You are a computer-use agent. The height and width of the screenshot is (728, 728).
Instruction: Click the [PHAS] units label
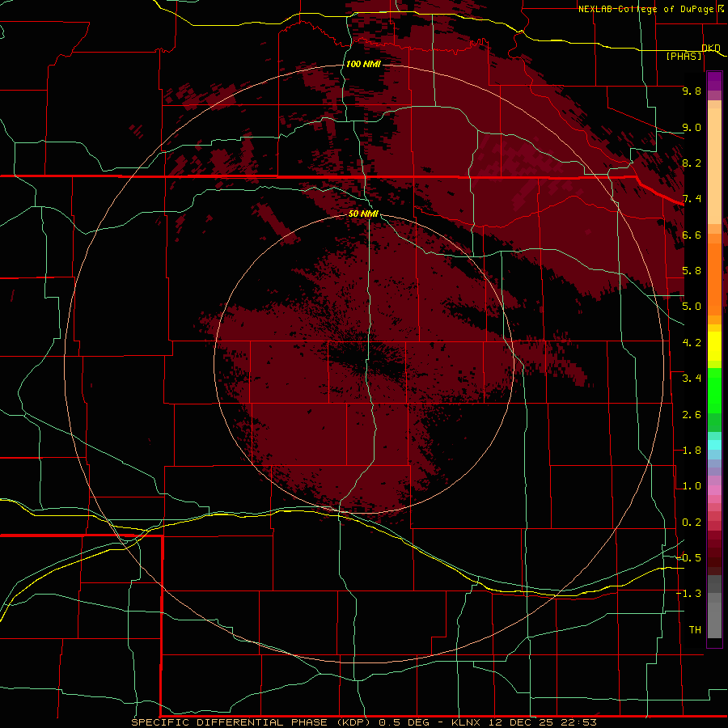click(x=684, y=56)
